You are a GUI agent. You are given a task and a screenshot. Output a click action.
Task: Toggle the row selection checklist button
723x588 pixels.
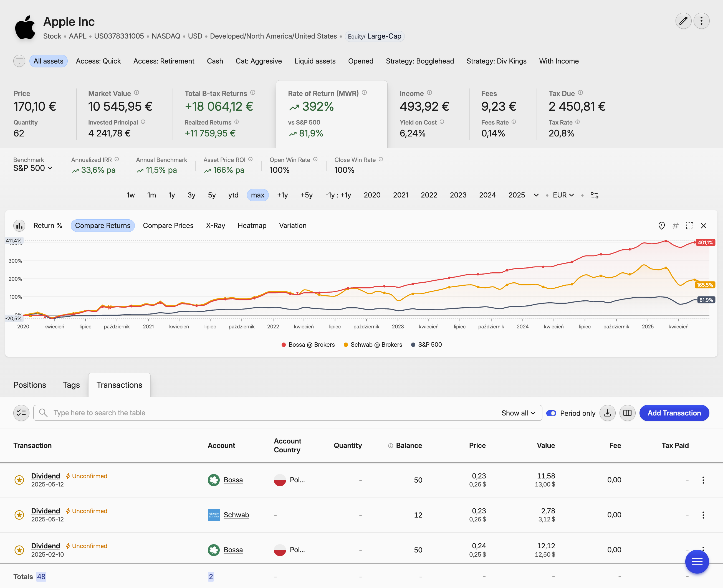click(21, 413)
